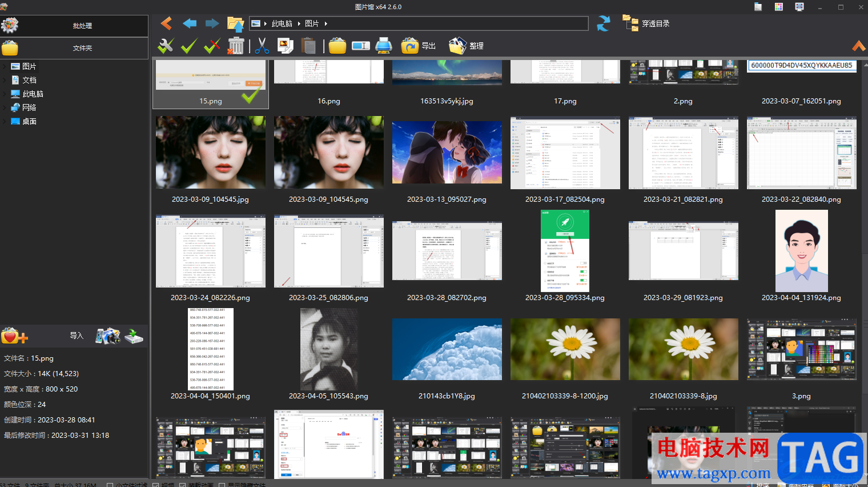Image resolution: width=868 pixels, height=487 pixels.
Task: Cut selection with the scissors icon
Action: [262, 46]
